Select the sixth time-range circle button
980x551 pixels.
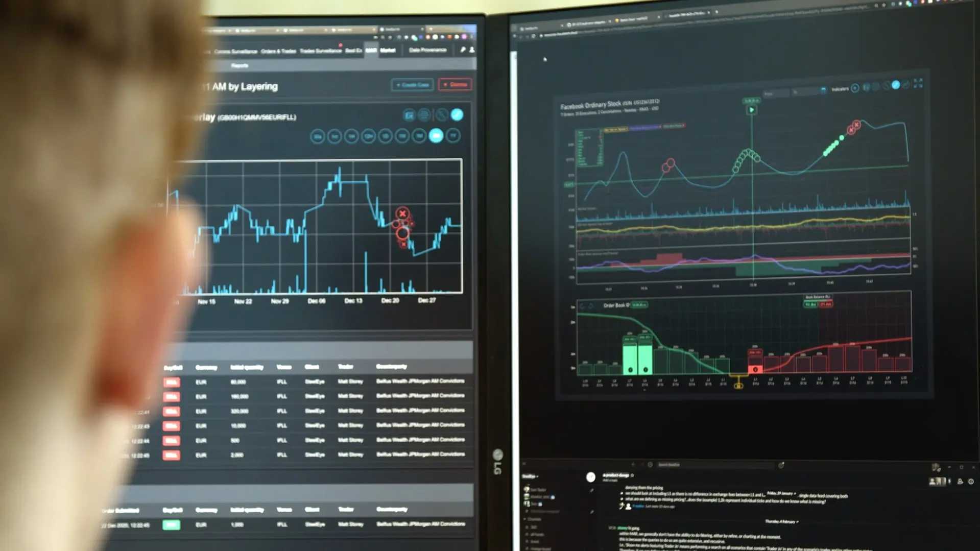(402, 136)
